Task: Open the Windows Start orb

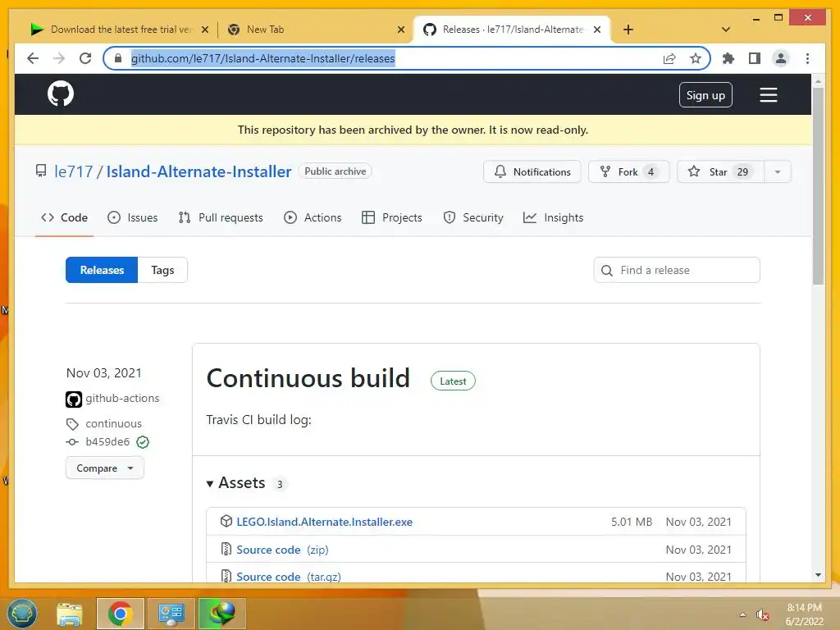Action: pyautogui.click(x=22, y=614)
